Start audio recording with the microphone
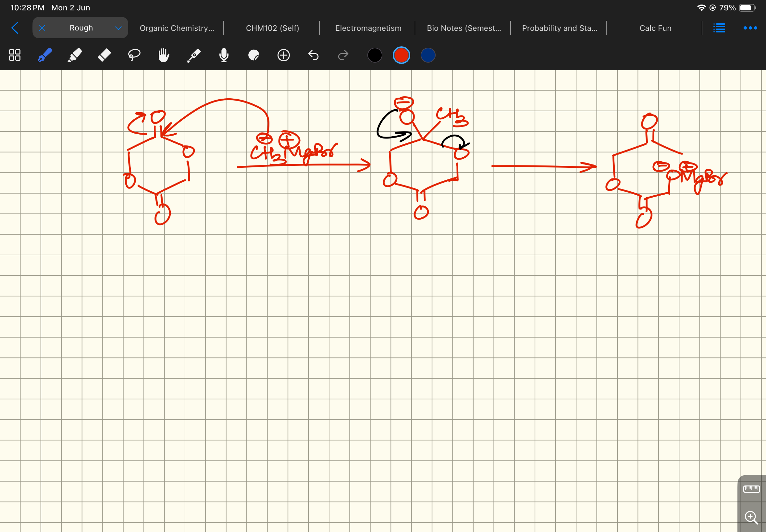 click(x=224, y=55)
